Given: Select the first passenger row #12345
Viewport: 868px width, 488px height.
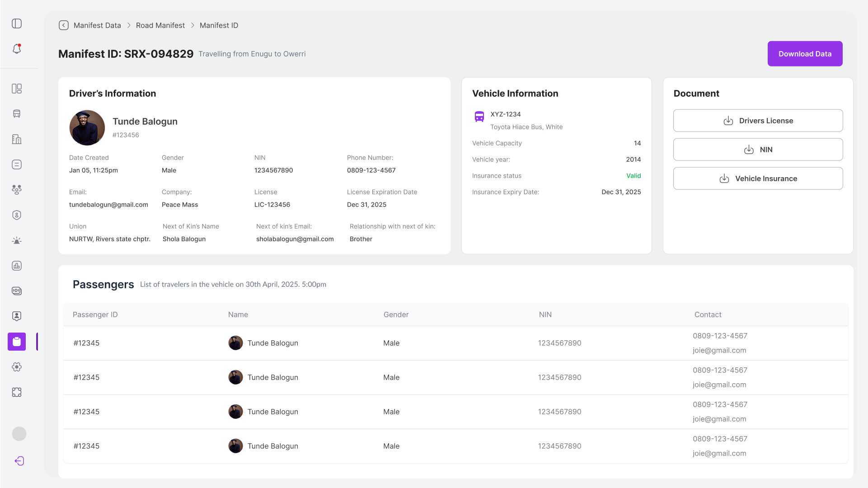Looking at the screenshot, I should [x=456, y=343].
